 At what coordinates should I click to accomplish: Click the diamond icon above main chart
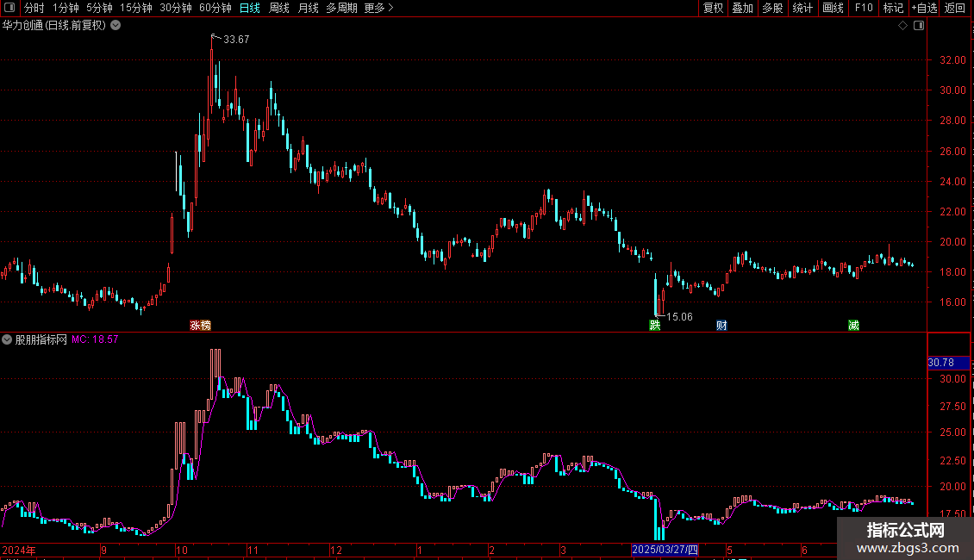[x=903, y=26]
